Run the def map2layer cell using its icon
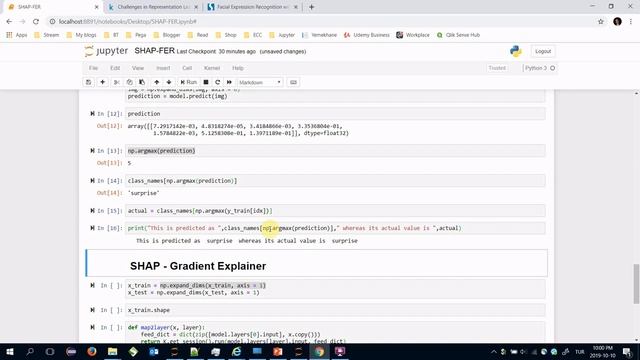The width and height of the screenshot is (640, 360). coord(92,327)
